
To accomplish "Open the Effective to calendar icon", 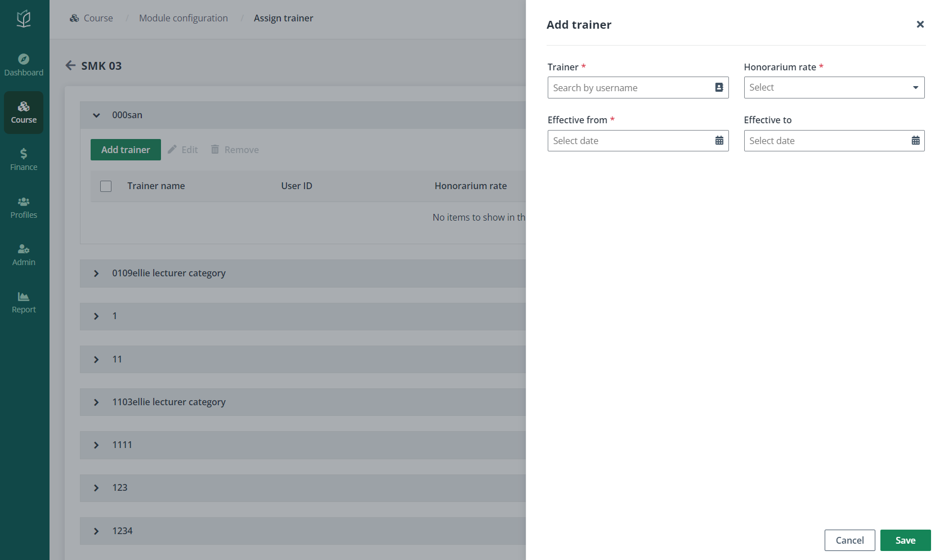I will click(915, 141).
